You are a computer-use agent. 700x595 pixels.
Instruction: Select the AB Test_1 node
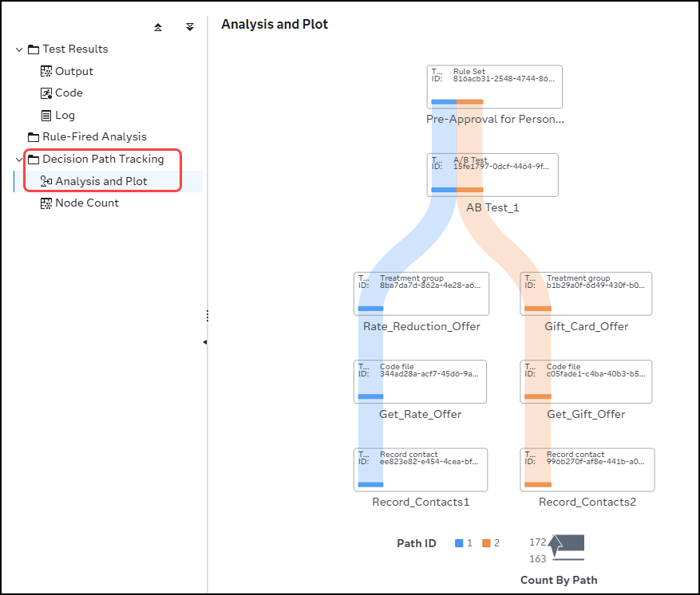pyautogui.click(x=492, y=175)
